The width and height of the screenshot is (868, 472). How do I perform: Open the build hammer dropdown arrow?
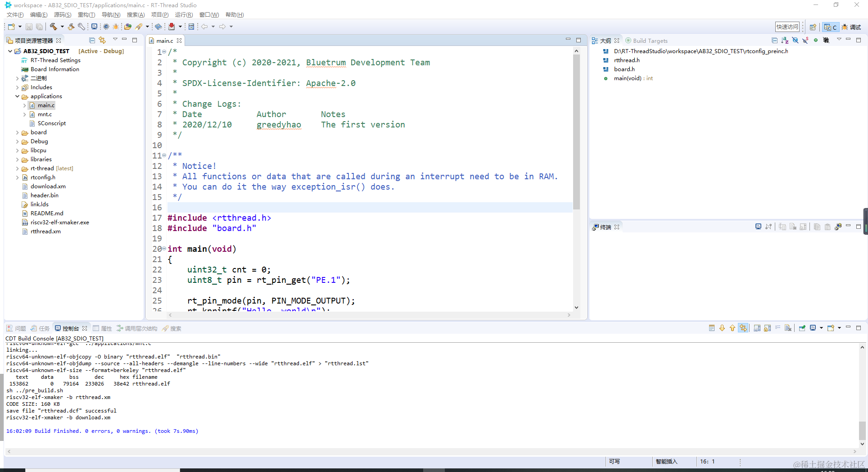(62, 27)
